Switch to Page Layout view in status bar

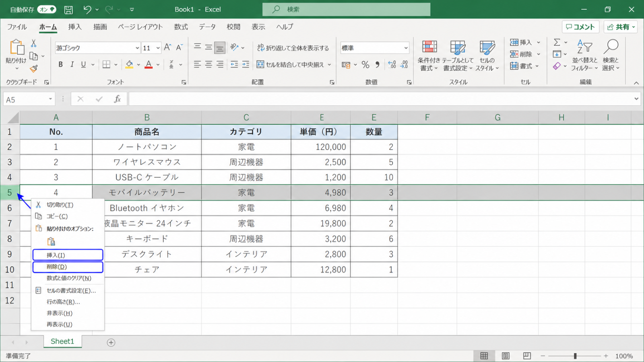pyautogui.click(x=506, y=356)
